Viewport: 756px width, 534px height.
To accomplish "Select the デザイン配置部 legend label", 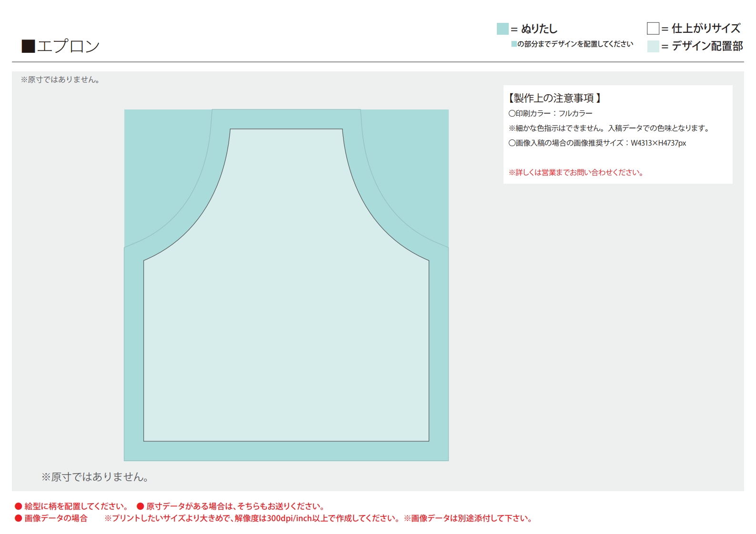I will [707, 46].
